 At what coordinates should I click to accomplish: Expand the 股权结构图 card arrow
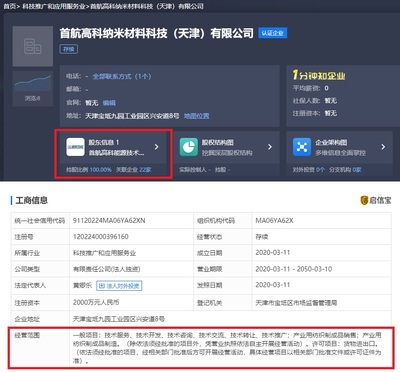coord(270,147)
